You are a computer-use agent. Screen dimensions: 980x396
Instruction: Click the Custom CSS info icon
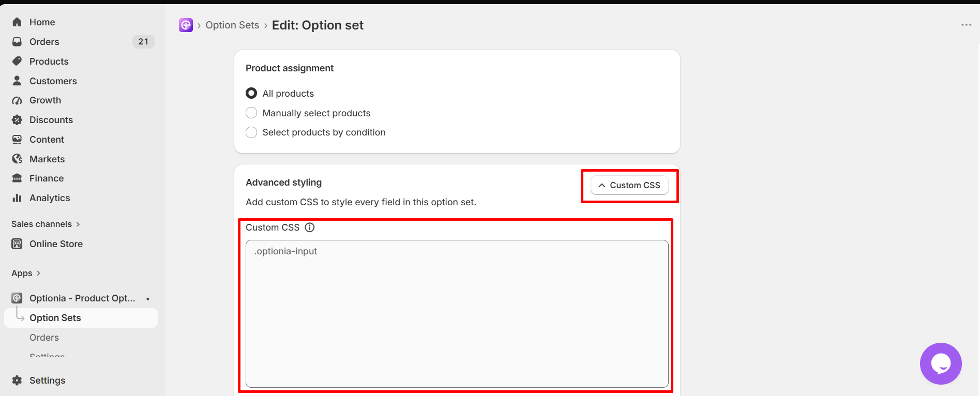(x=310, y=227)
